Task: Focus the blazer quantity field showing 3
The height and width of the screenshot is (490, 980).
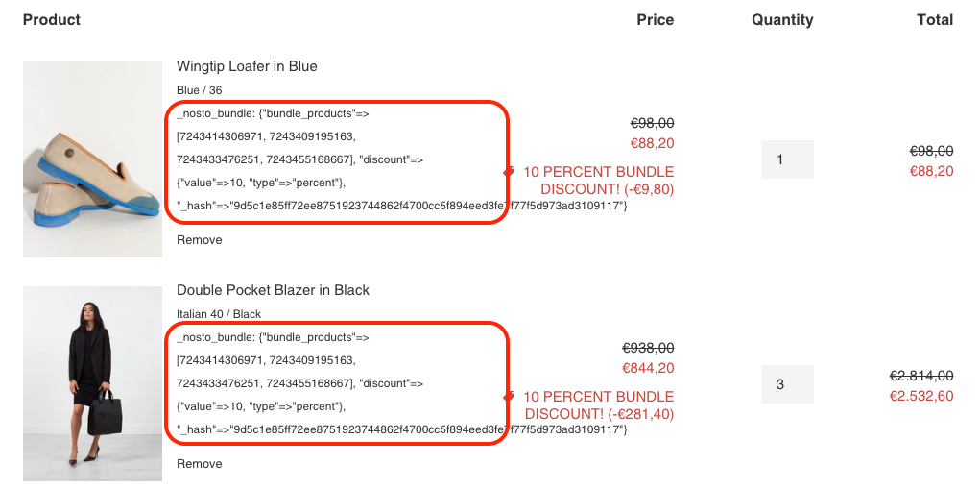Action: tap(787, 384)
